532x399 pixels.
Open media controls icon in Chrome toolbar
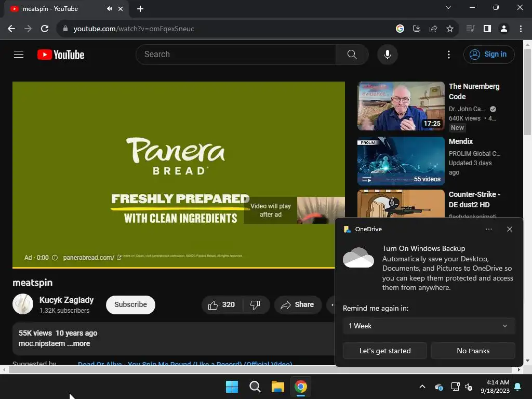coord(470,29)
